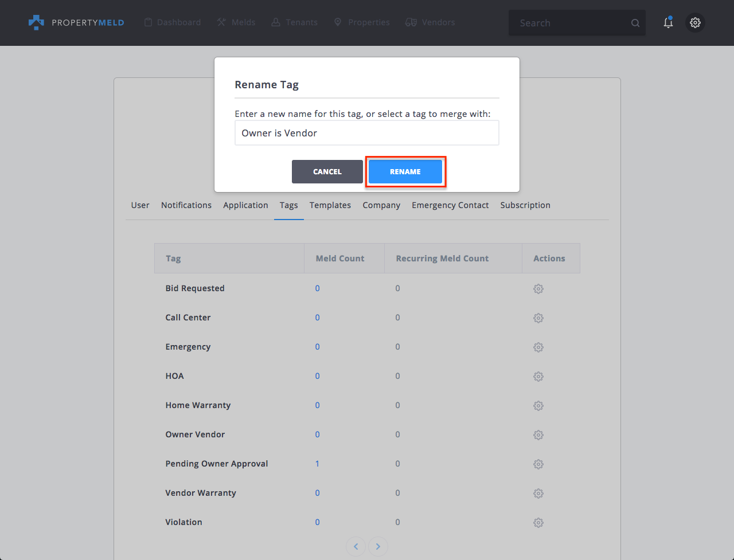Focus the tag name field with Owner is Vendor
The image size is (734, 560).
(x=367, y=133)
